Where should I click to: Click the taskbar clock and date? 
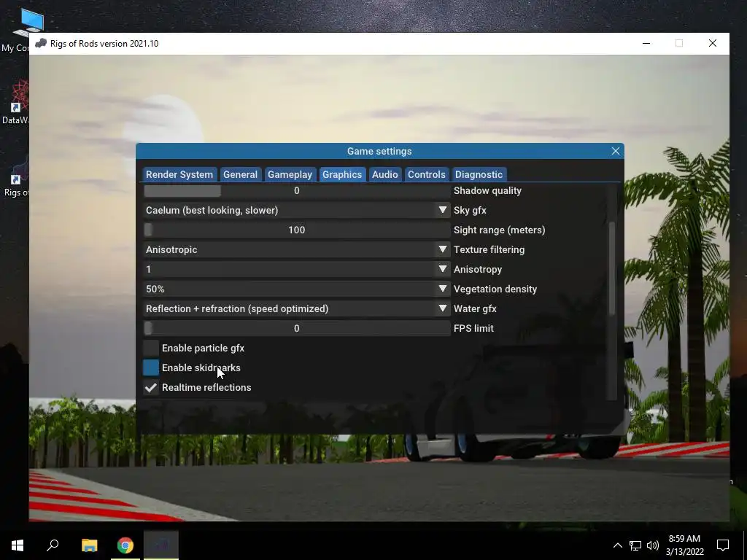pos(684,545)
